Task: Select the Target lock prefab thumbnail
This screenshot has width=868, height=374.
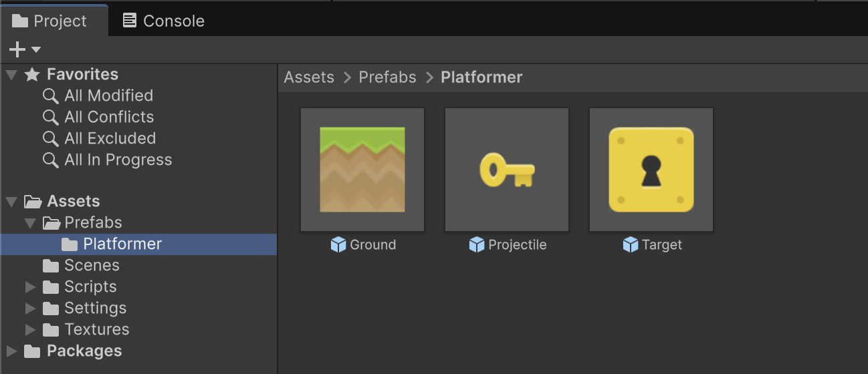Action: (651, 170)
